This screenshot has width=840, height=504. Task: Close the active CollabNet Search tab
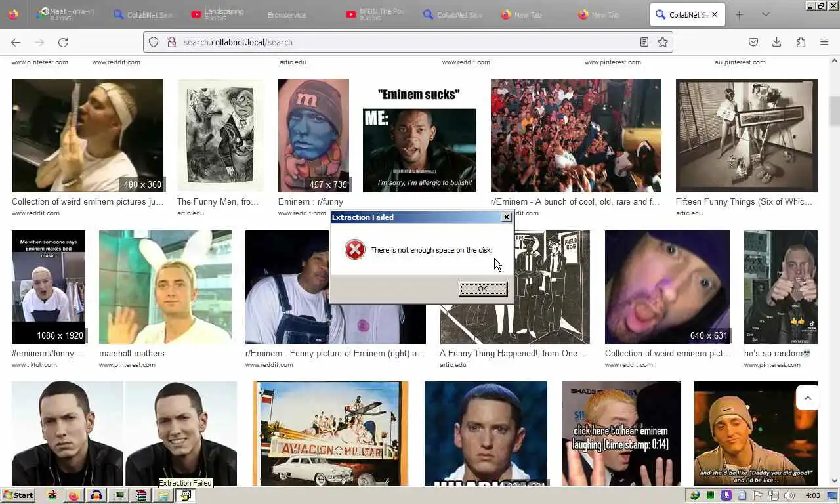[715, 14]
